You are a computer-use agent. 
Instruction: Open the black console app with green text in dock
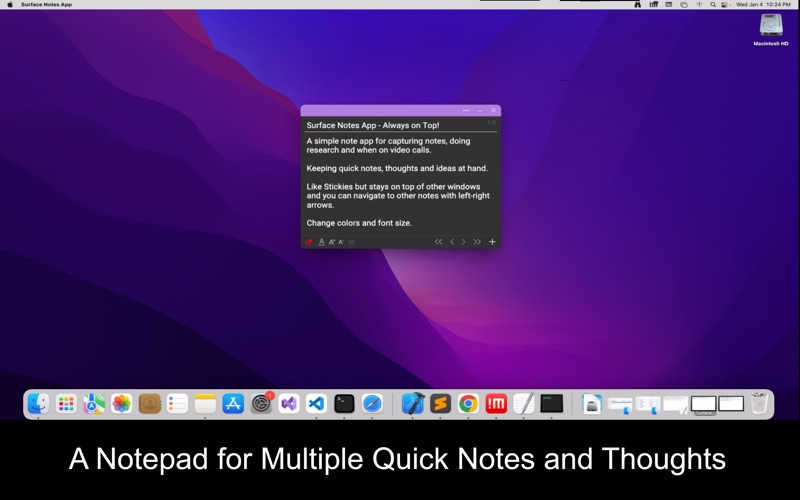[x=552, y=404]
